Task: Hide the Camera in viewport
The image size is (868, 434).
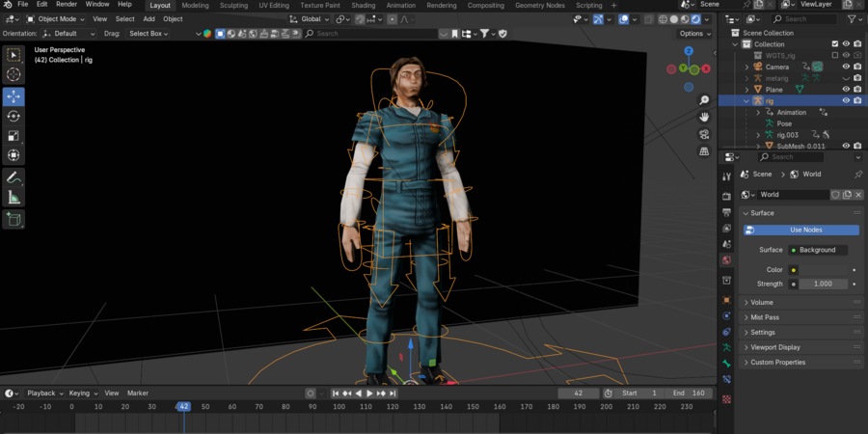Action: click(x=846, y=67)
